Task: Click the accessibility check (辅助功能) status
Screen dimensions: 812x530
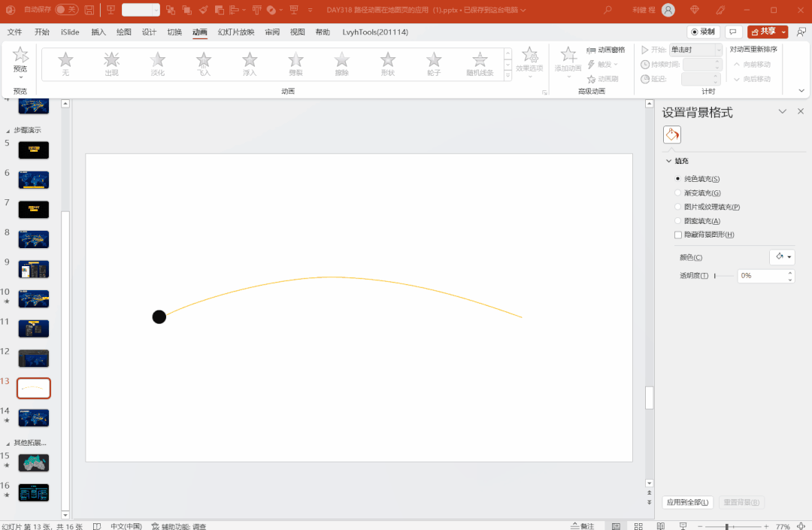Action: [x=179, y=526]
